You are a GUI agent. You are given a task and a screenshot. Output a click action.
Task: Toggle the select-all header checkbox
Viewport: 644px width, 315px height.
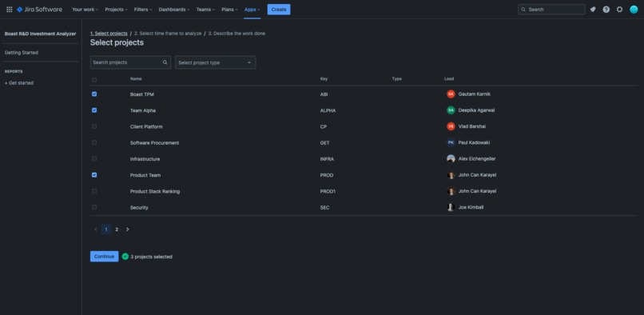pyautogui.click(x=94, y=80)
